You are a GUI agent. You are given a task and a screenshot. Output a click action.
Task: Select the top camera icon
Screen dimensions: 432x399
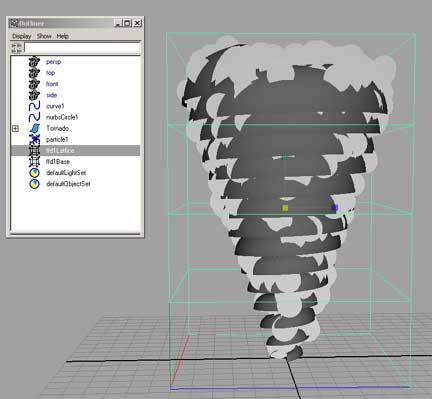click(x=34, y=73)
